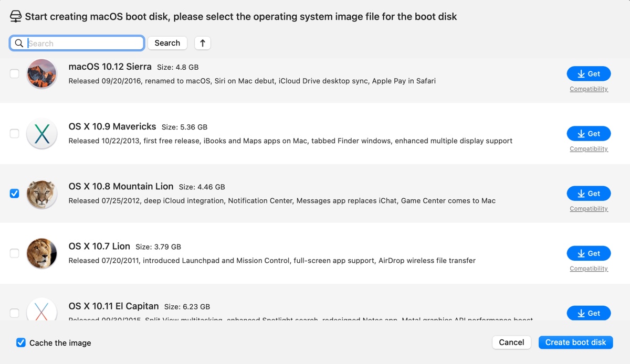The width and height of the screenshot is (630, 364).
Task: Cancel the boot disk dialog
Action: (511, 342)
